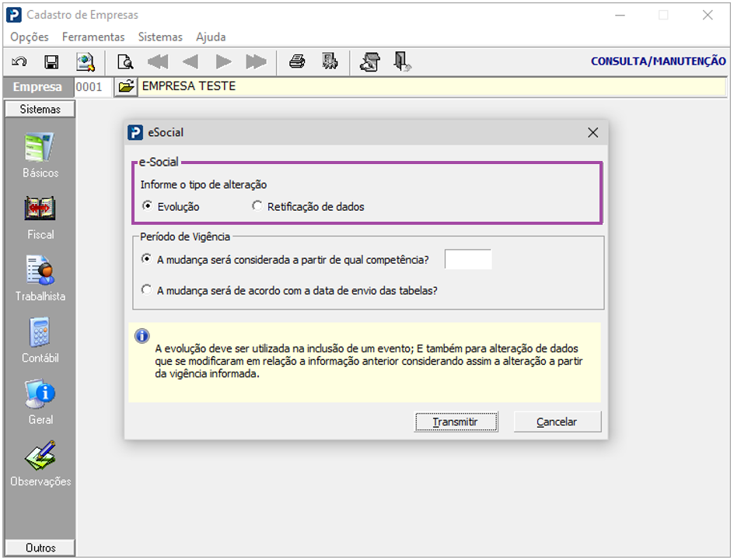Image resolution: width=734 pixels, height=560 pixels.
Task: Go to the next record arrow
Action: click(x=223, y=61)
